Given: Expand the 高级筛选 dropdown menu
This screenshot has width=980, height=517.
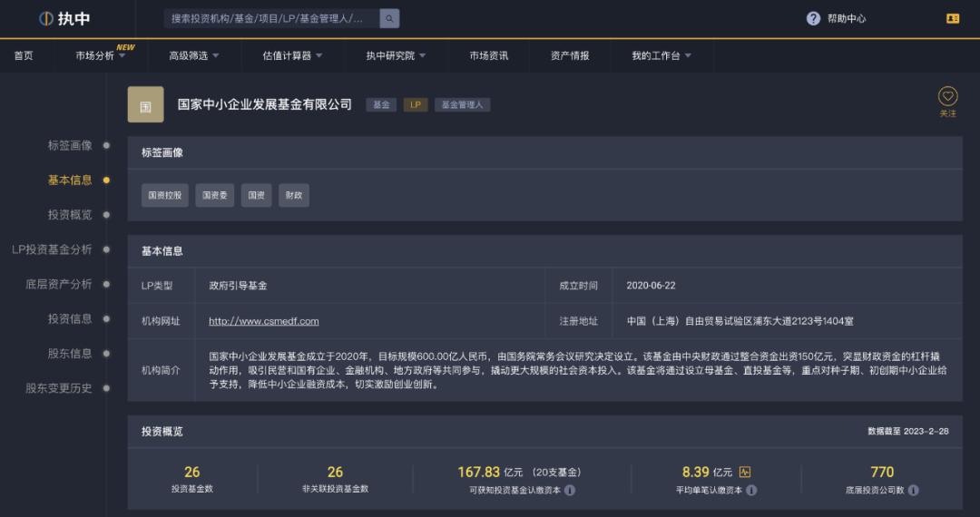Looking at the screenshot, I should tap(194, 55).
